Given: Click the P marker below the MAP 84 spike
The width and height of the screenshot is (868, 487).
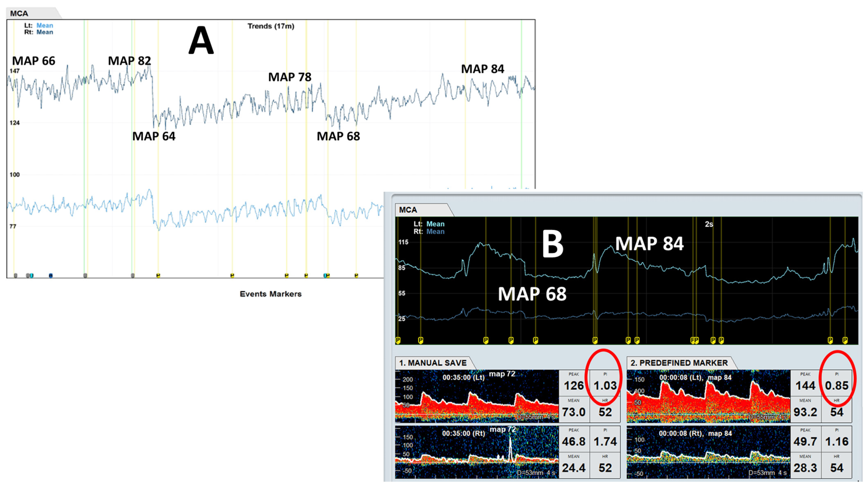Looking at the screenshot, I should pyautogui.click(x=595, y=340).
